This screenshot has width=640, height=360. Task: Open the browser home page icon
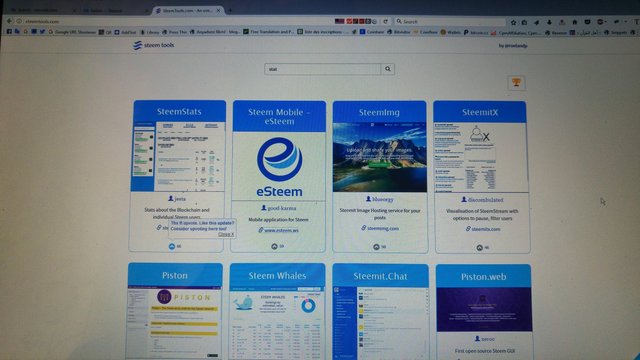(x=574, y=22)
